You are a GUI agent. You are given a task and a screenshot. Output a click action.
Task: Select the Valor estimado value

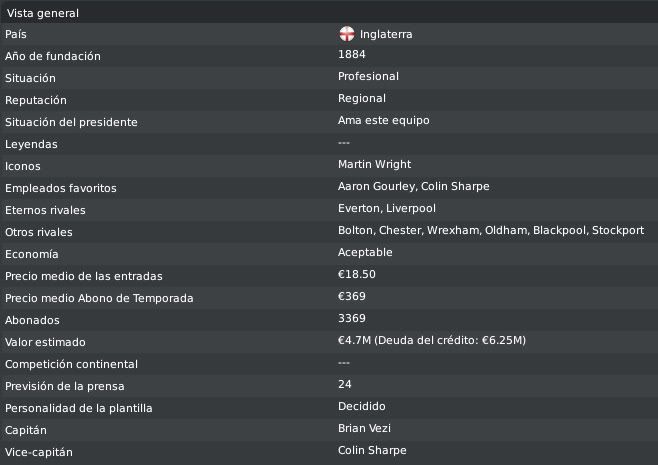pos(431,340)
